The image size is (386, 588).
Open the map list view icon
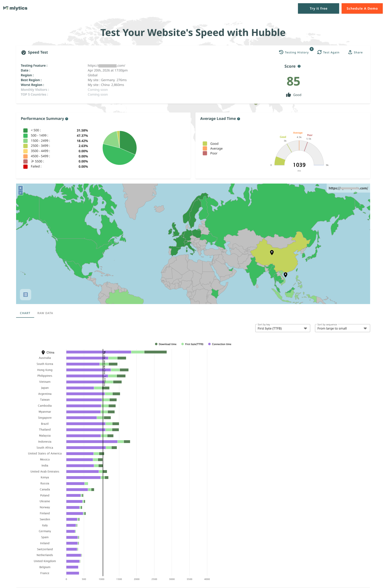[x=26, y=294]
